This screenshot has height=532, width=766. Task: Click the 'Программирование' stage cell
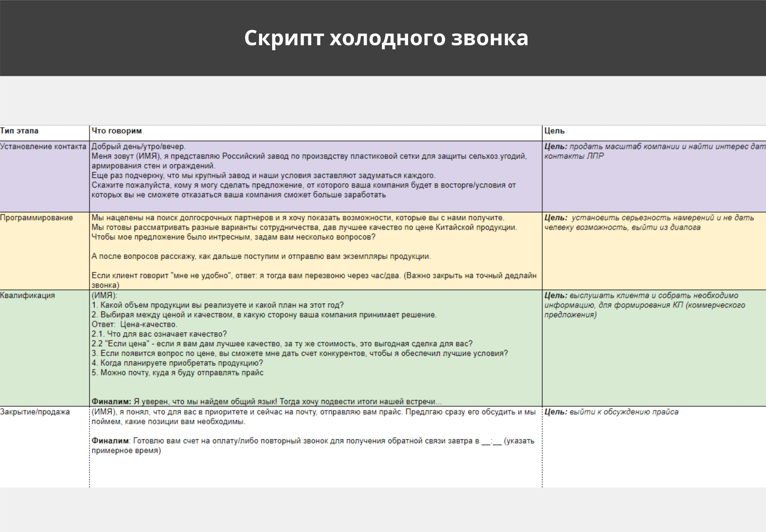pos(45,251)
